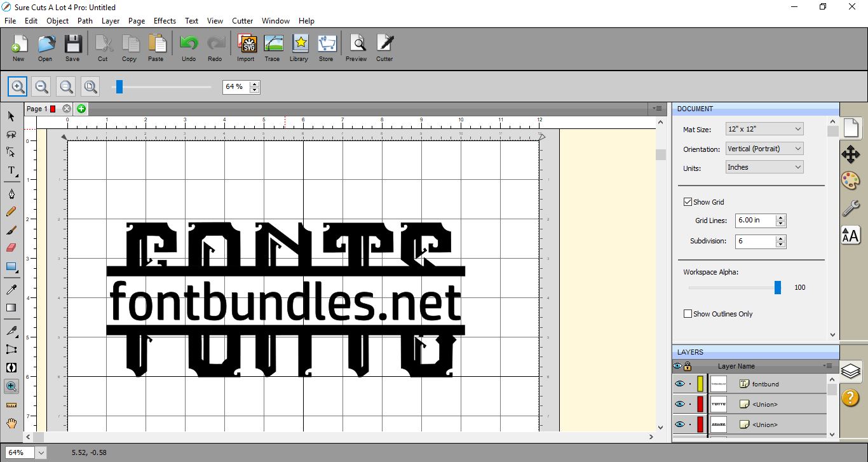Open the Position & Size move panel
The image size is (868, 462).
pyautogui.click(x=850, y=154)
